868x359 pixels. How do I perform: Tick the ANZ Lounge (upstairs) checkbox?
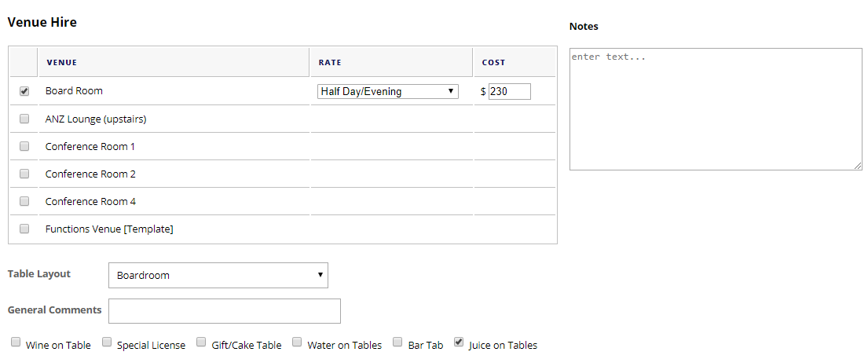point(24,119)
